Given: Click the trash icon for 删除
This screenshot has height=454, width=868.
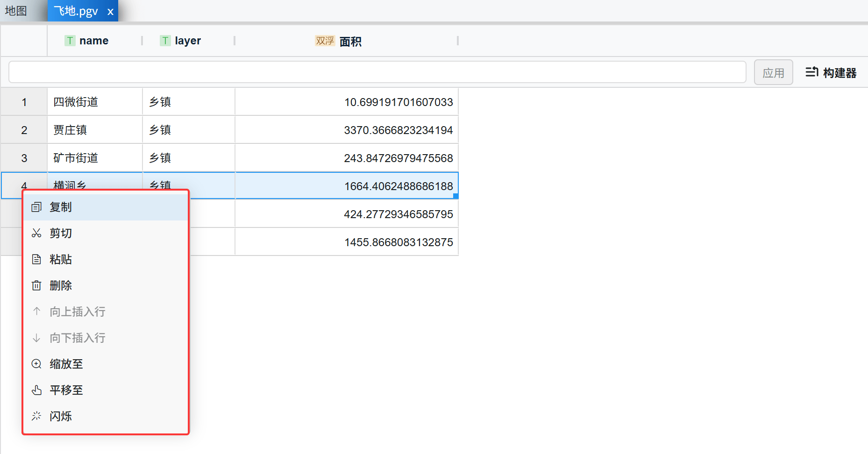Looking at the screenshot, I should (36, 285).
